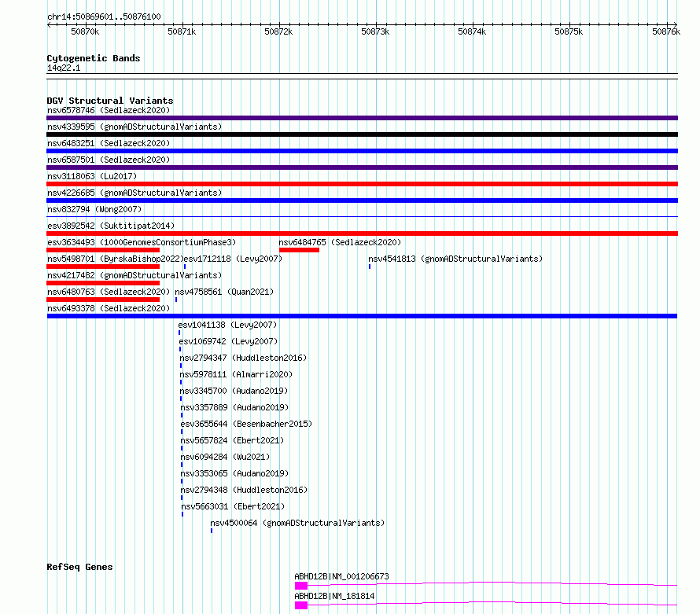Click the DGV Structural Variants track title
700x614 pixels.
[110, 101]
